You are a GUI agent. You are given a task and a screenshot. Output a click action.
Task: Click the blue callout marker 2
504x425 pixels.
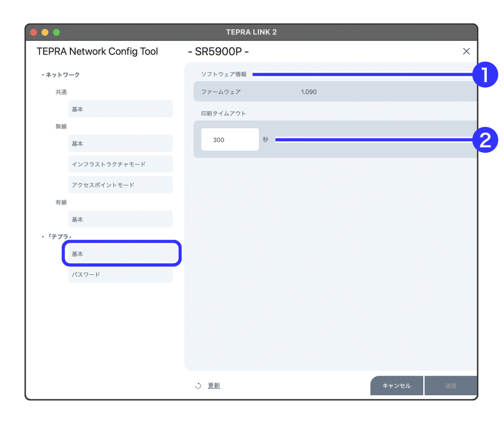(485, 140)
